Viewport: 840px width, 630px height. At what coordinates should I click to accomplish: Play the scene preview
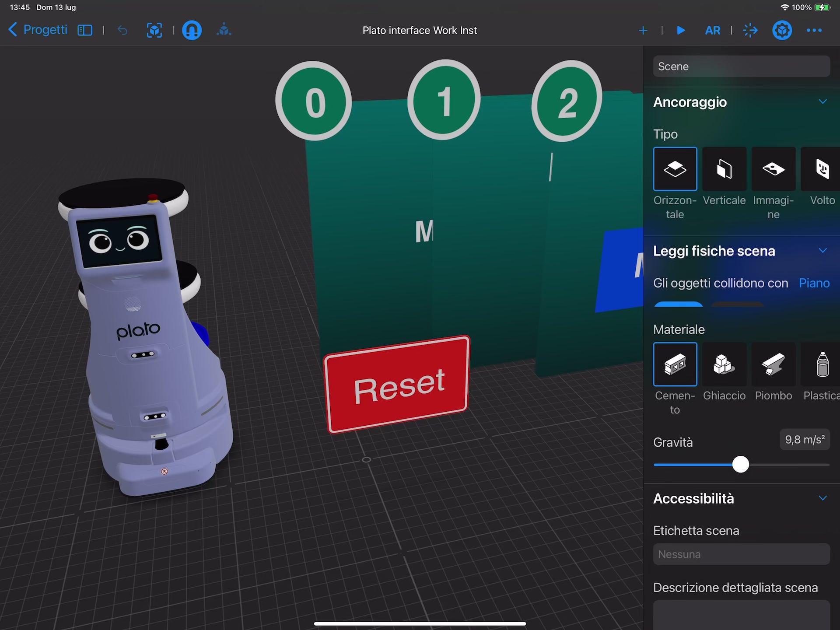[x=681, y=30]
